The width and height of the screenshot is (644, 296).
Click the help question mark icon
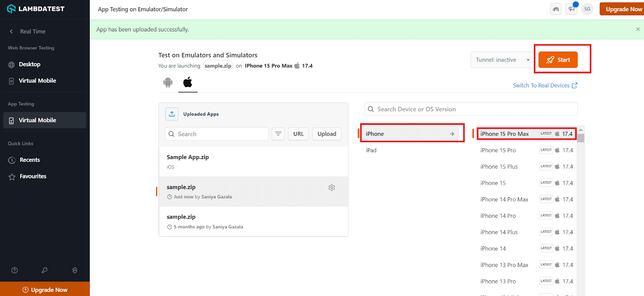(14, 270)
